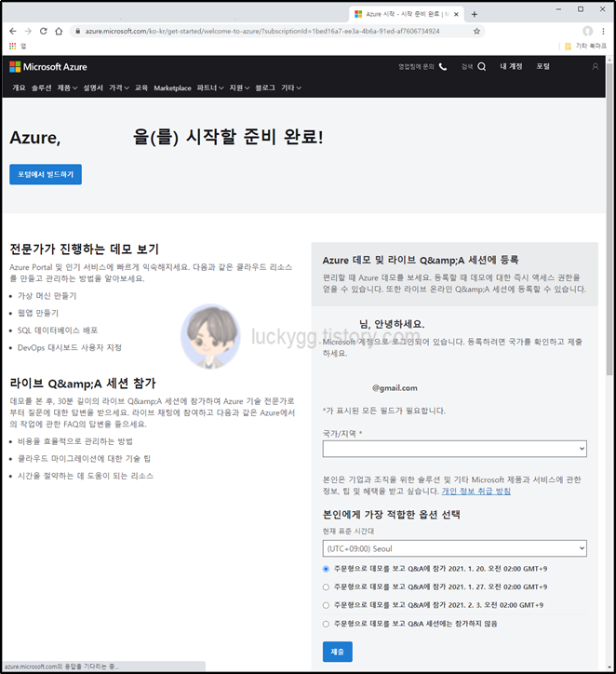Open 내 계정 in header
The width and height of the screenshot is (616, 674).
(511, 67)
